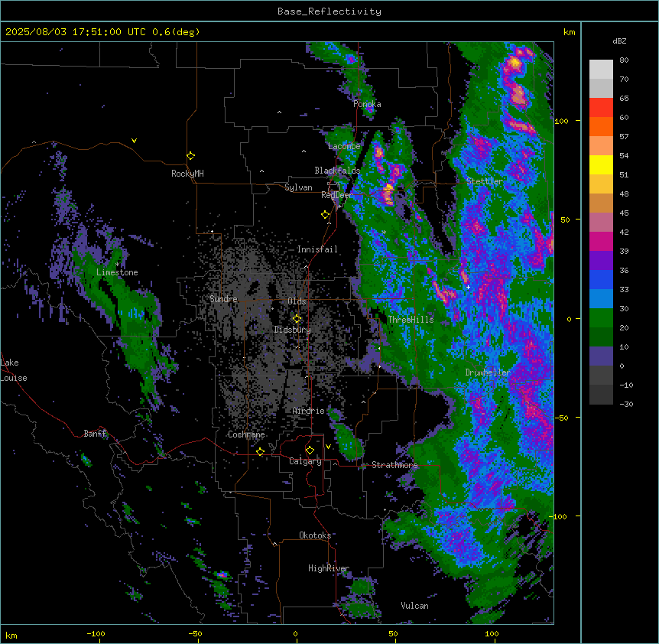Click the Calgary city label
Image resolution: width=659 pixels, height=644 pixels.
click(x=306, y=461)
